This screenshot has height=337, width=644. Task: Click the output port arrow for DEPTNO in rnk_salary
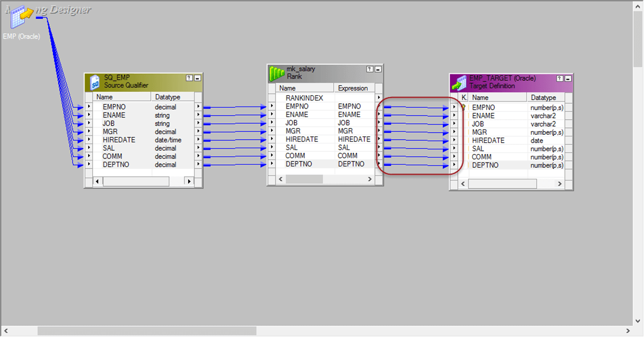pyautogui.click(x=379, y=164)
